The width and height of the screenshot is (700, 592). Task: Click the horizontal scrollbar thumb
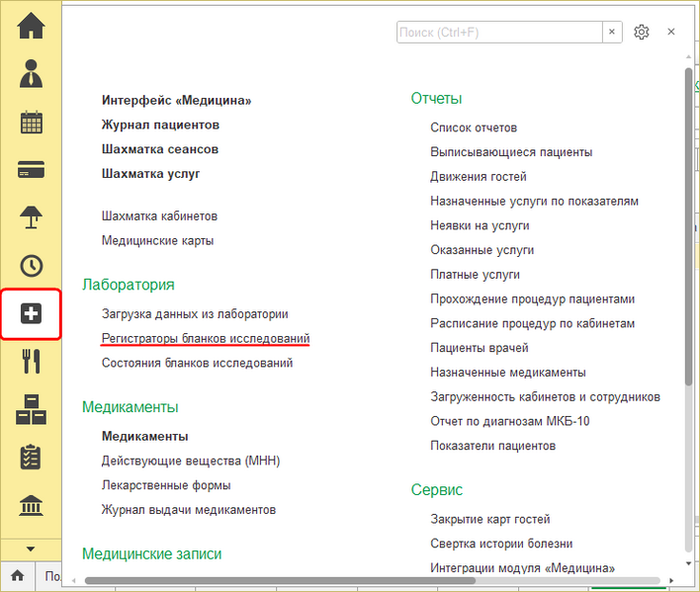280,580
